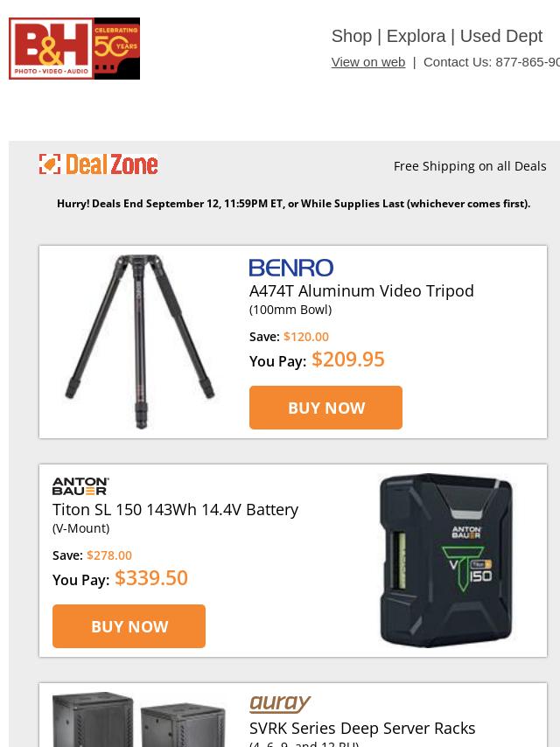Open the Benro brand logo
Image resolution: width=560 pixels, height=747 pixels.
point(291,268)
